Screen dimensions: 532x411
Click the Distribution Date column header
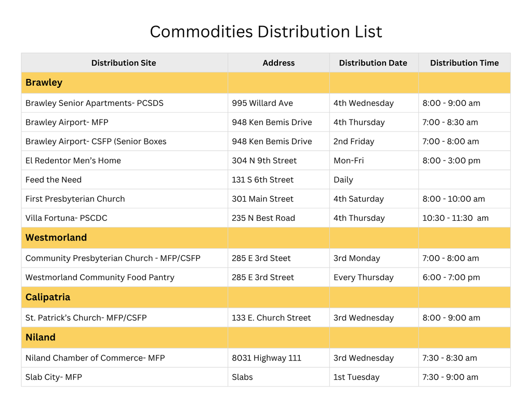373,63
